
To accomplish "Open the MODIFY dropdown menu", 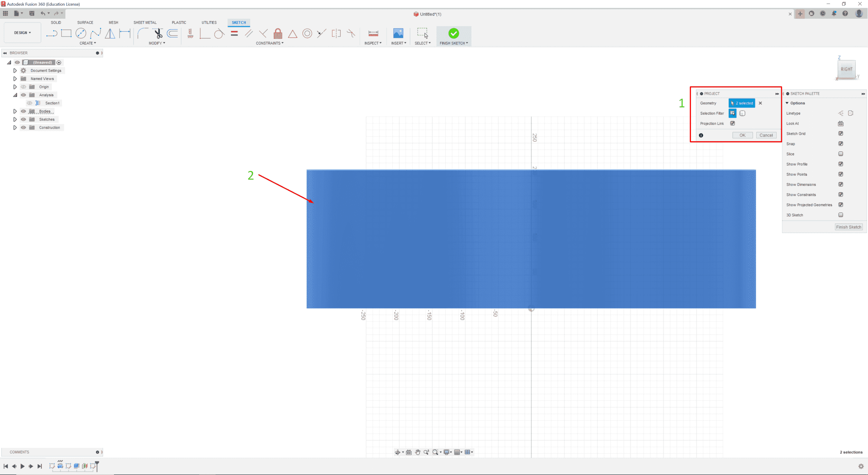I will (157, 43).
